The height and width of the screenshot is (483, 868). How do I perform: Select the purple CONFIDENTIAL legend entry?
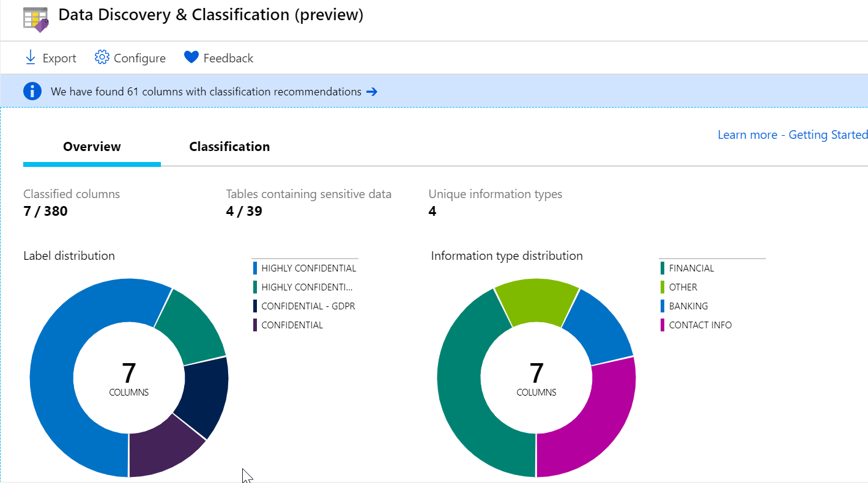pyautogui.click(x=292, y=325)
